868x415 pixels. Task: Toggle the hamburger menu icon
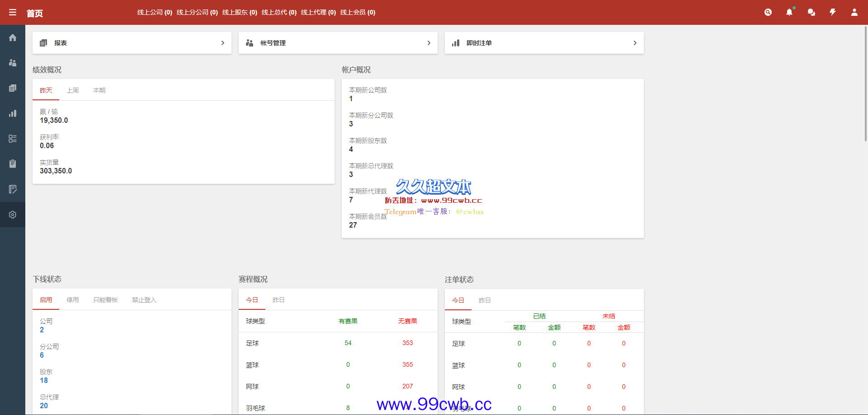click(13, 12)
